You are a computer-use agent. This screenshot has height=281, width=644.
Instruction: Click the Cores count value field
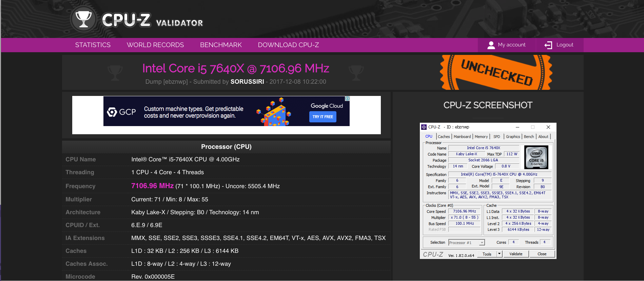[x=513, y=242]
